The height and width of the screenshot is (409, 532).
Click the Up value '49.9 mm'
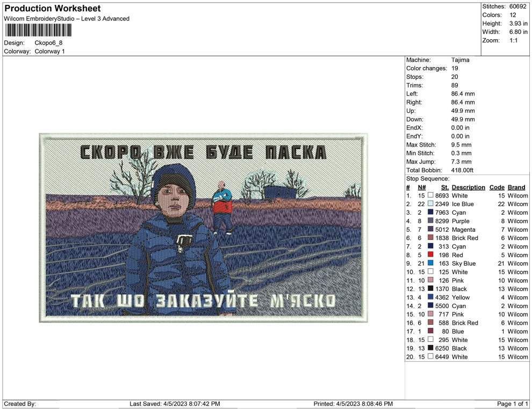coord(463,111)
